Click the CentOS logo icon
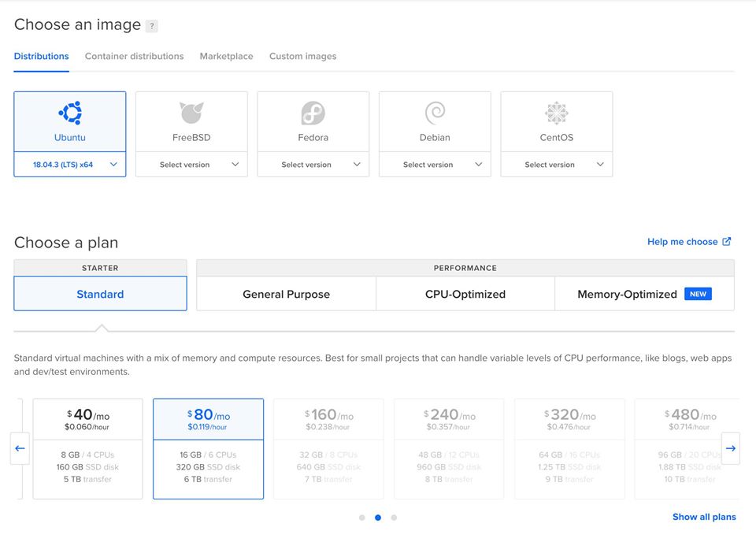Viewport: 756px width, 542px height. pyautogui.click(x=556, y=113)
